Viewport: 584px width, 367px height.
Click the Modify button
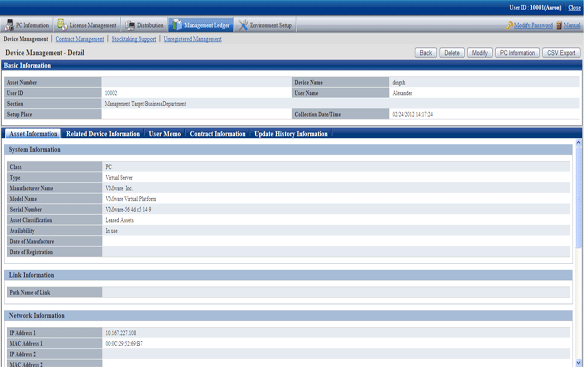(x=480, y=53)
